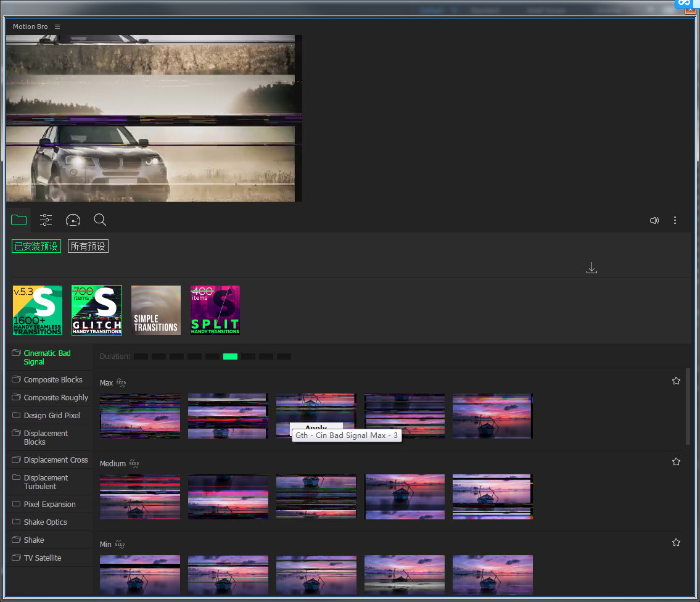Open the speedometer performance icon
Viewport: 700px width, 602px height.
tap(73, 220)
